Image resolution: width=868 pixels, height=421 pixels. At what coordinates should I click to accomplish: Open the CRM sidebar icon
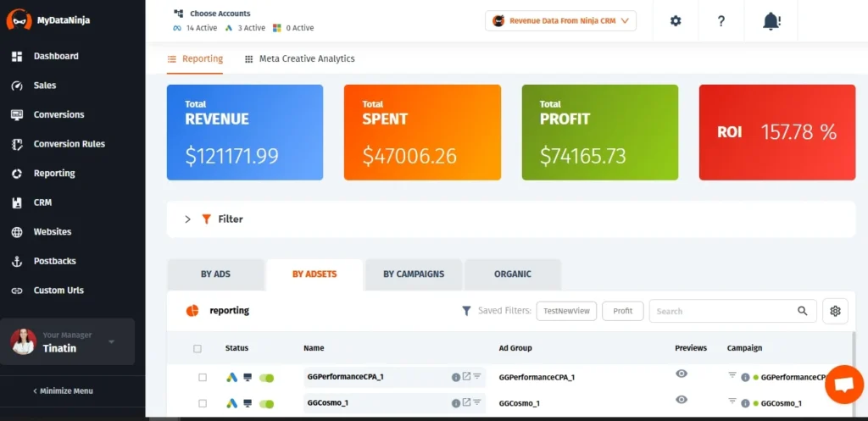pyautogui.click(x=17, y=203)
